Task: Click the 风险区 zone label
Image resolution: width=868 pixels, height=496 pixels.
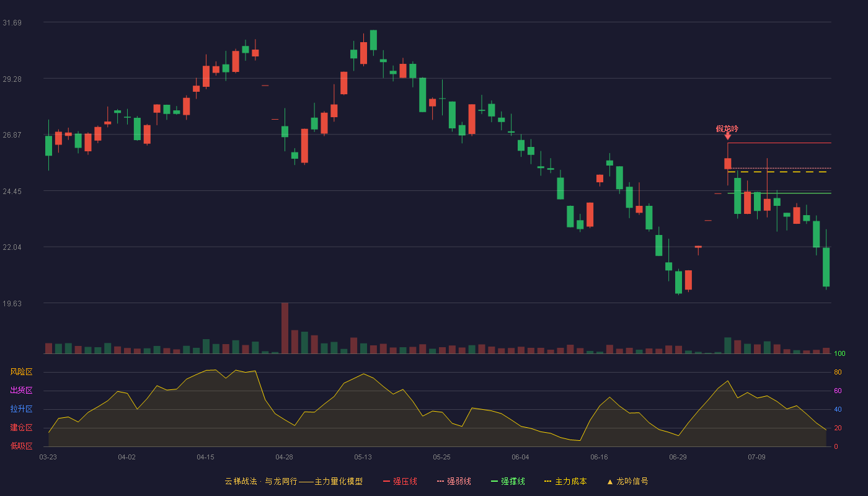Action: pyautogui.click(x=21, y=372)
